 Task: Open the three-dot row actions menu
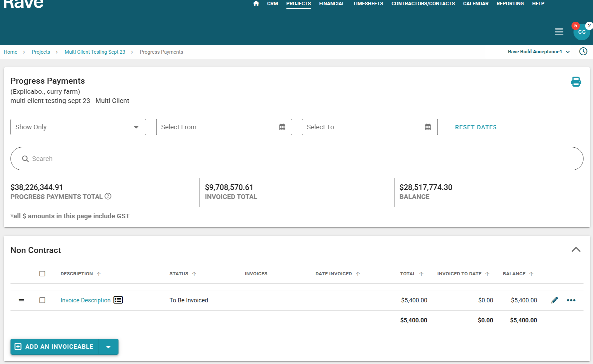tap(571, 300)
